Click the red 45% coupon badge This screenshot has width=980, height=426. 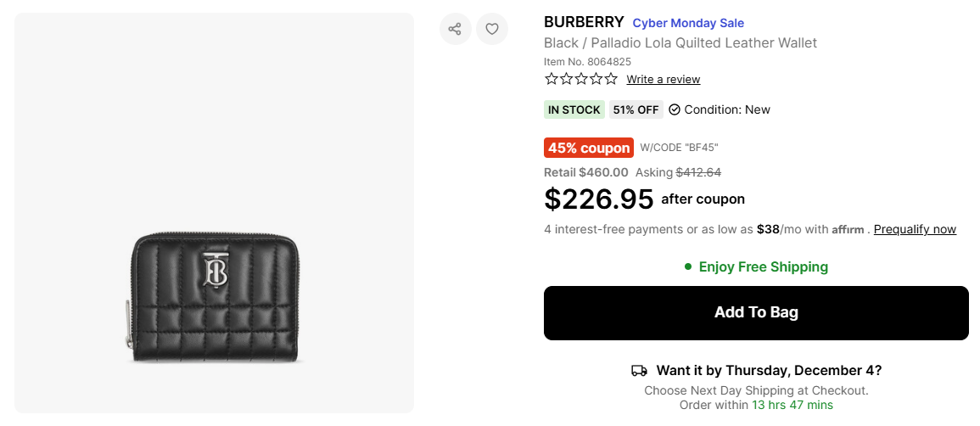coord(589,148)
